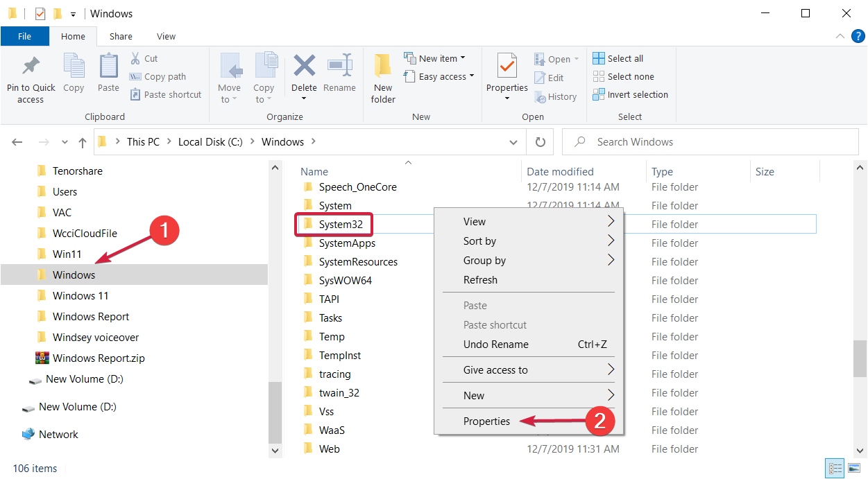The image size is (868, 479).
Task: Collapse the ribbon with the chevron
Action: pos(840,36)
